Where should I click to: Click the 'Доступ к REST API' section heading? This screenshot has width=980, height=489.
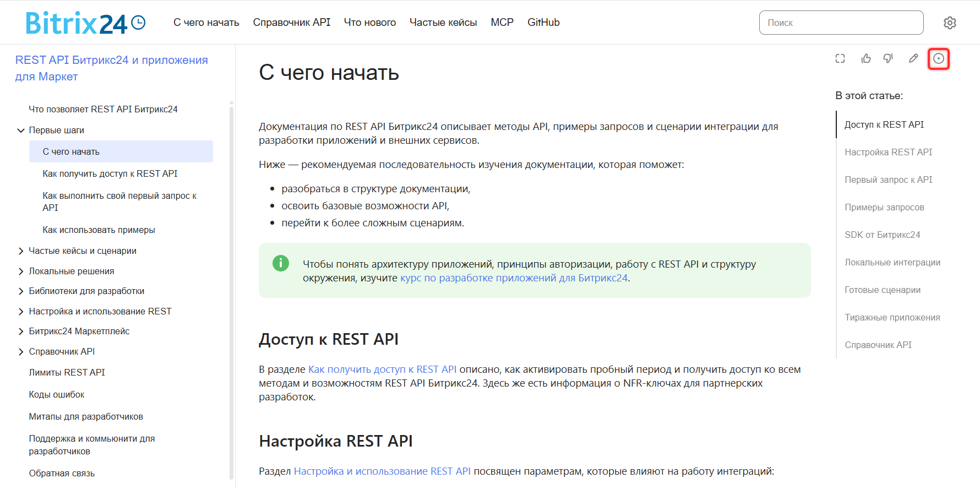329,339
